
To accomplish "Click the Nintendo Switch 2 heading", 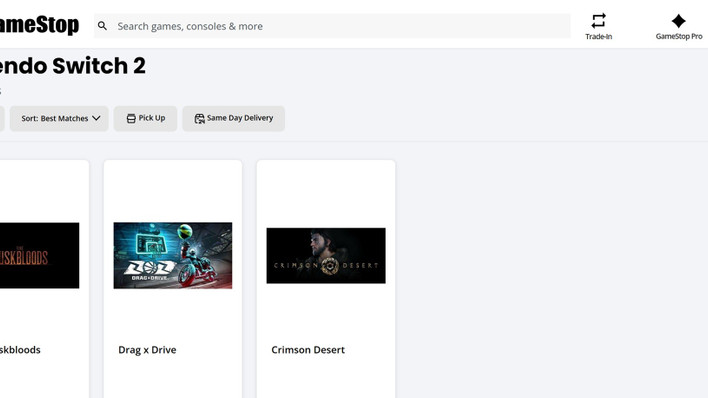I will coord(73,66).
